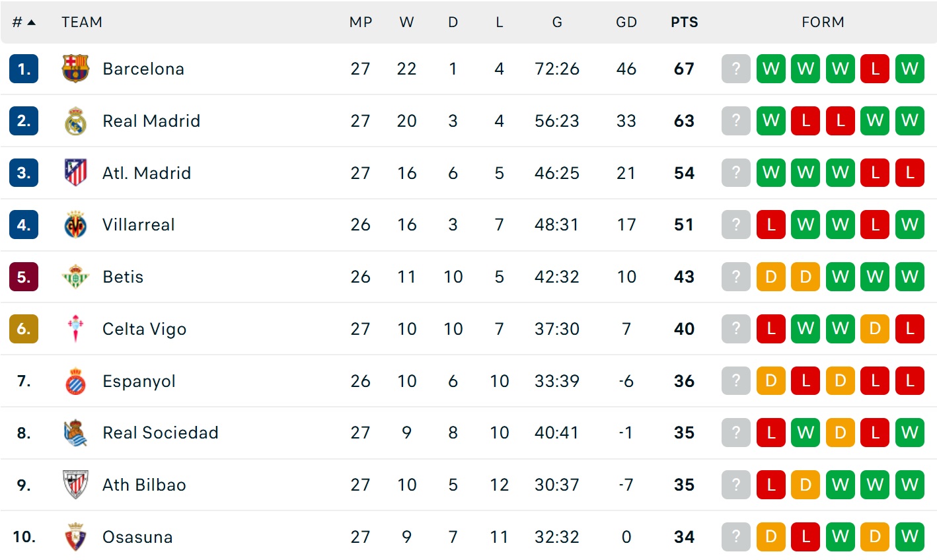937x560 pixels.
Task: Open the Real Sociedad team link
Action: [160, 433]
